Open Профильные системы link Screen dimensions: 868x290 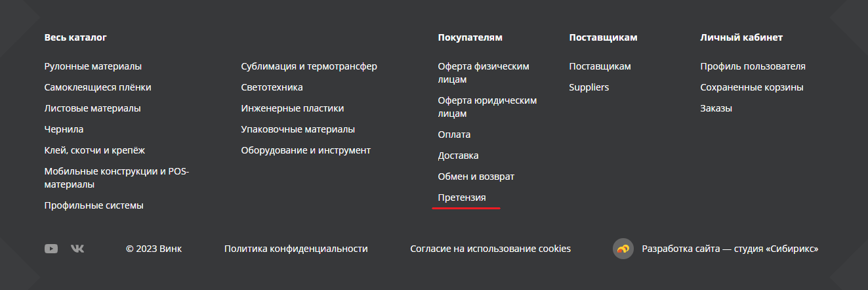pos(94,205)
